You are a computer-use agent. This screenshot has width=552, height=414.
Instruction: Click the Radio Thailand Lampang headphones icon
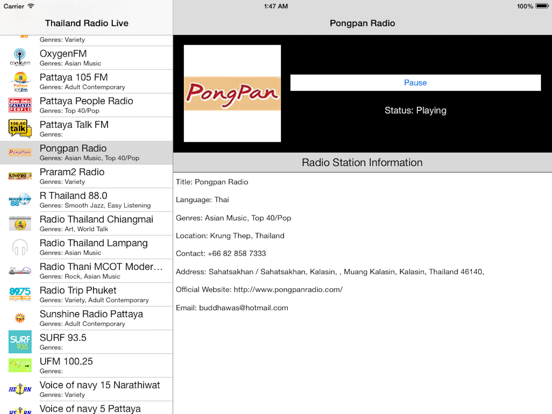tap(20, 247)
